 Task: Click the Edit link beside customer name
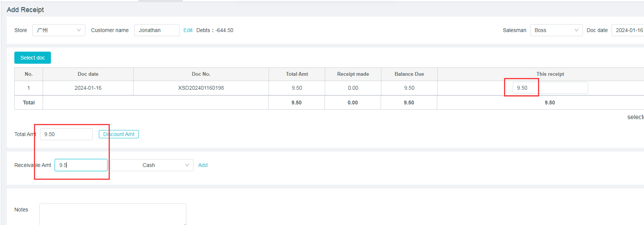pos(188,30)
